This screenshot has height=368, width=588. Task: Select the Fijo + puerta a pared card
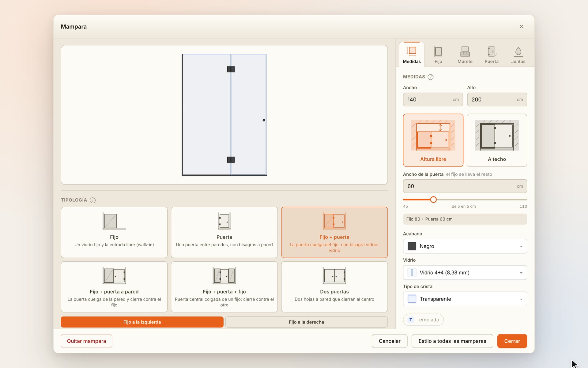(x=114, y=287)
